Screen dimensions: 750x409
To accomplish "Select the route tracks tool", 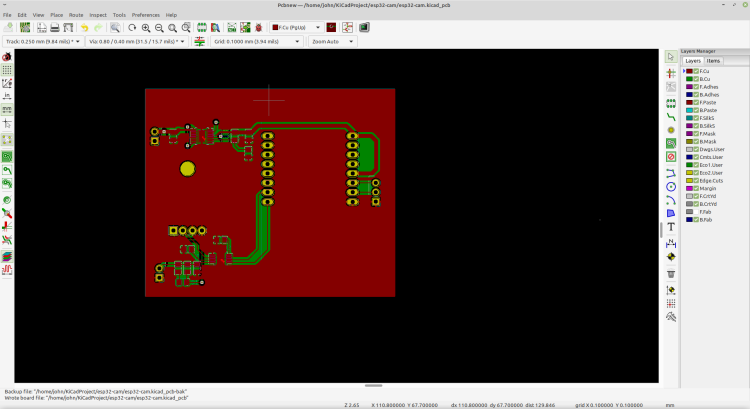I will click(671, 117).
